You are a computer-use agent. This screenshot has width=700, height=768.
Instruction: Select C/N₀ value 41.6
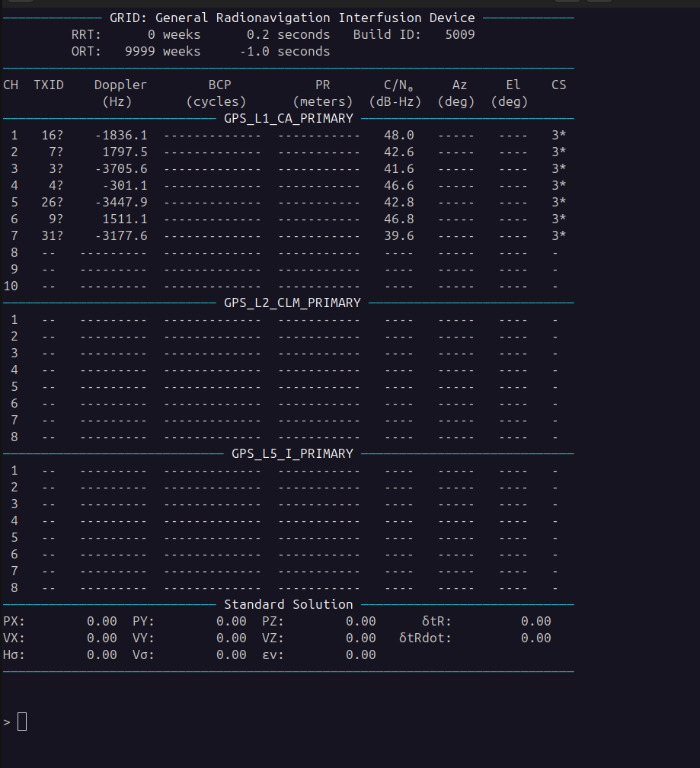tap(399, 168)
